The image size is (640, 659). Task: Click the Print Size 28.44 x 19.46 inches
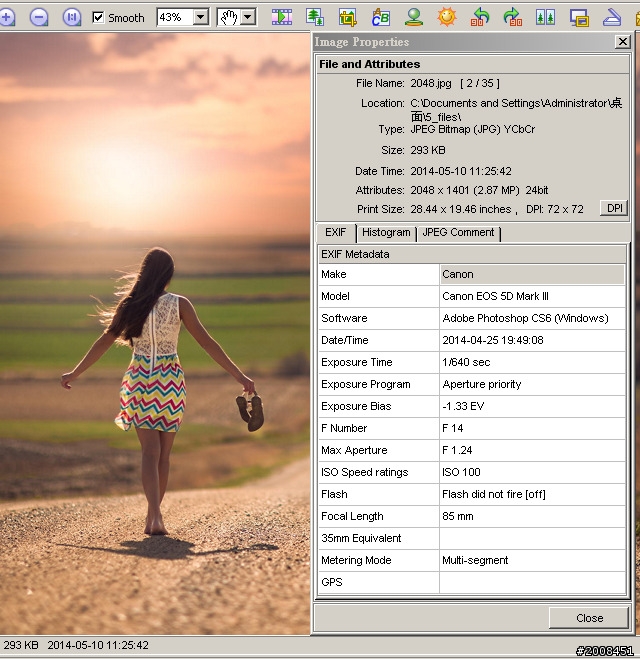461,209
